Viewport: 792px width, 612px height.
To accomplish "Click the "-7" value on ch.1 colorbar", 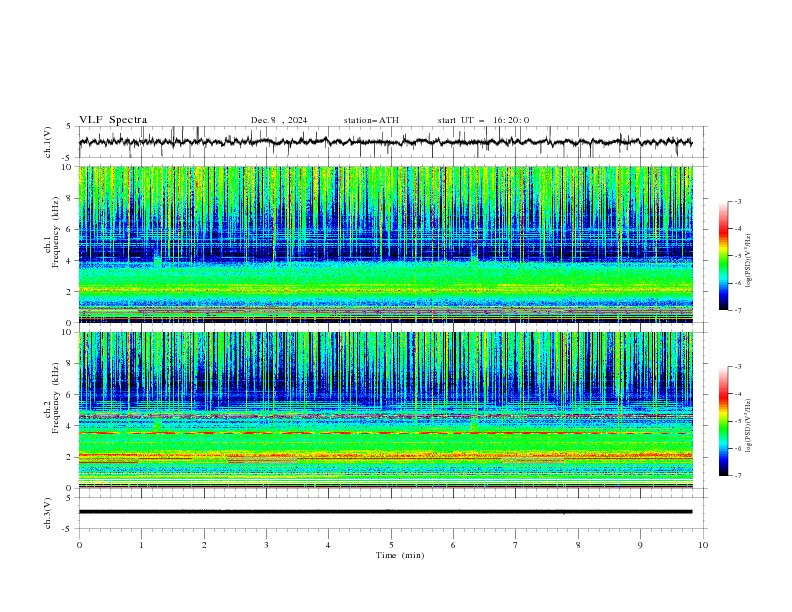I will tap(737, 310).
